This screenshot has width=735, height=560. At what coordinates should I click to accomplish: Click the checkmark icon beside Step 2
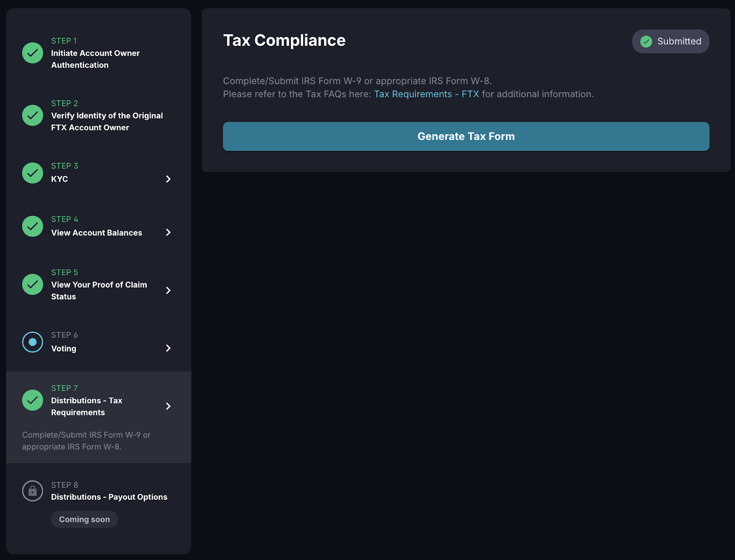click(x=32, y=115)
